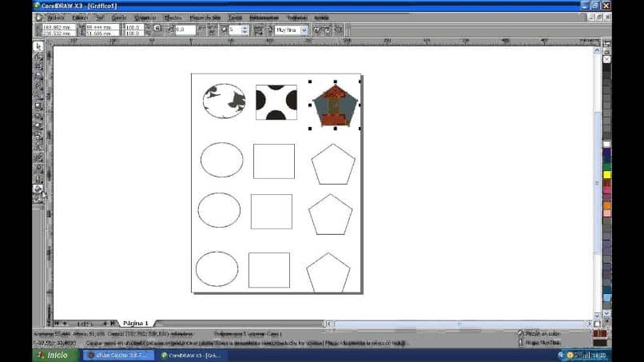
Task: Select the Freehand drawing tool
Action: pos(38,86)
